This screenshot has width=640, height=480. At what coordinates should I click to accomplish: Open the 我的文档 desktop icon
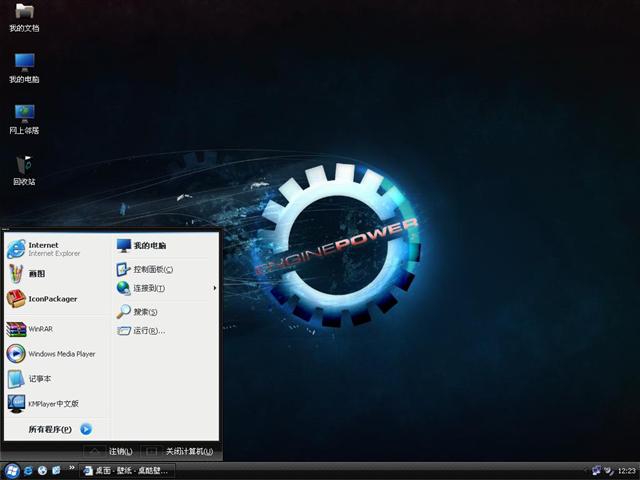point(24,18)
